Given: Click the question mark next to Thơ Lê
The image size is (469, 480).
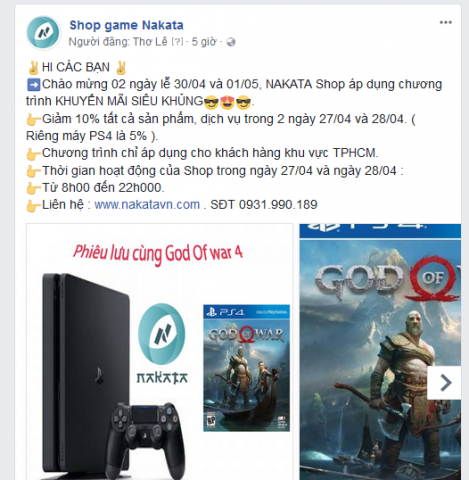Looking at the screenshot, I should (x=177, y=42).
